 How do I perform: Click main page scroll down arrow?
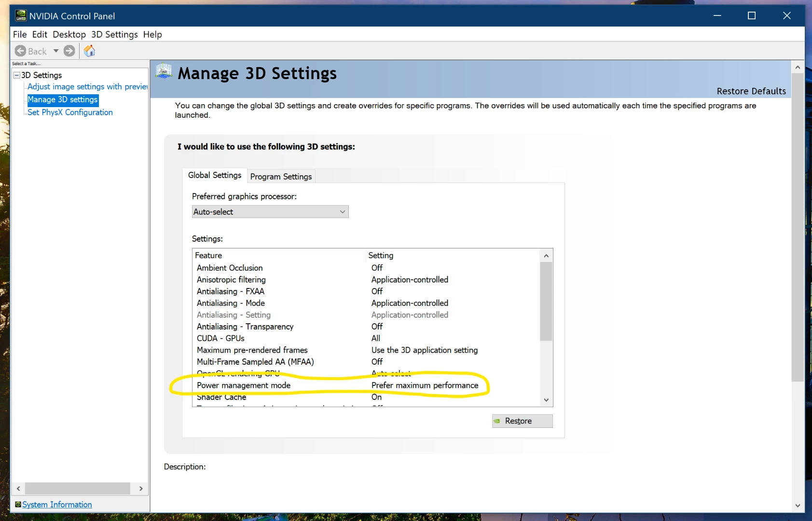pyautogui.click(x=798, y=506)
